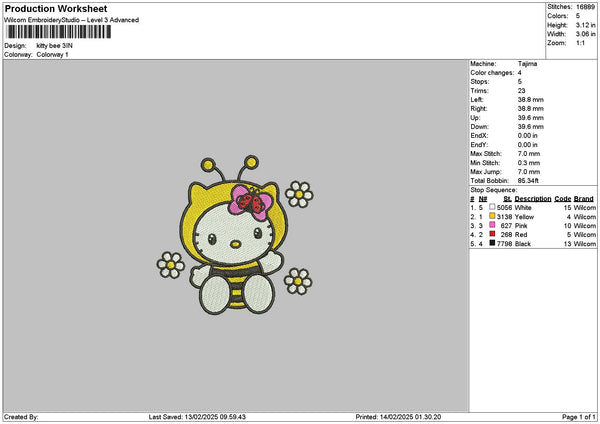This screenshot has width=600, height=424.
Task: Click the '627 Pink' stop row text
Action: [x=514, y=226]
